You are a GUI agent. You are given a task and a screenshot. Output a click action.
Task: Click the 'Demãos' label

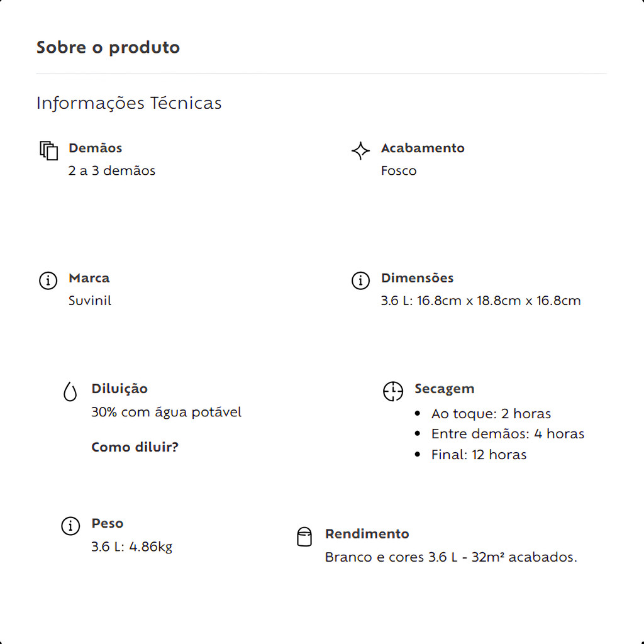[96, 148]
